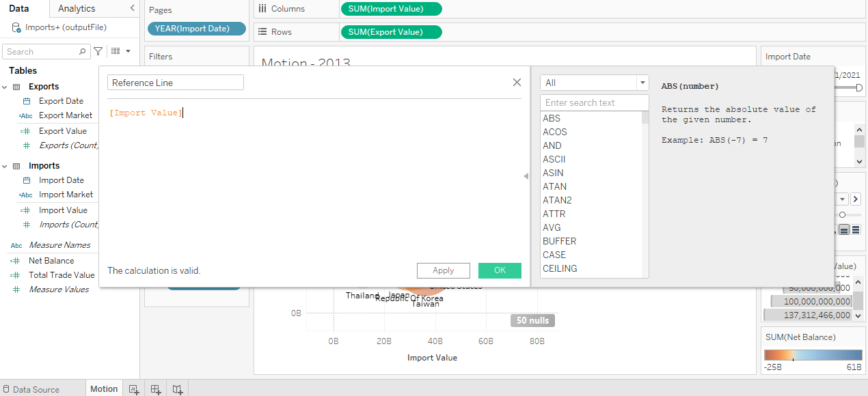Collapse the Data pane with arrow
The width and height of the screenshot is (868, 396).
pos(132,8)
